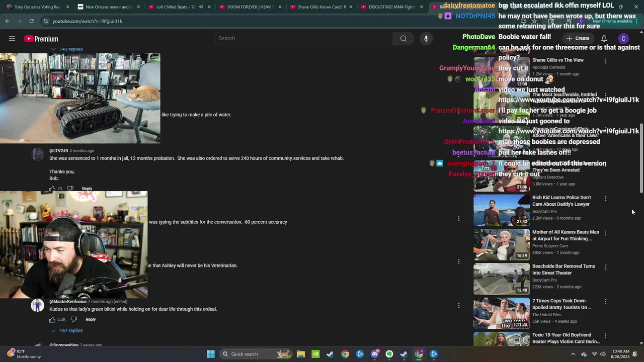
Task: Show hidden system tray icons
Action: tap(573, 354)
